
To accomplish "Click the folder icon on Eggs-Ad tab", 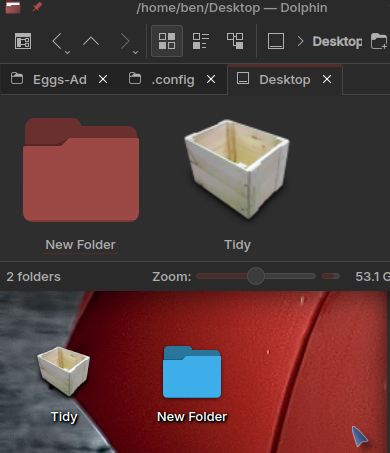I will point(17,79).
